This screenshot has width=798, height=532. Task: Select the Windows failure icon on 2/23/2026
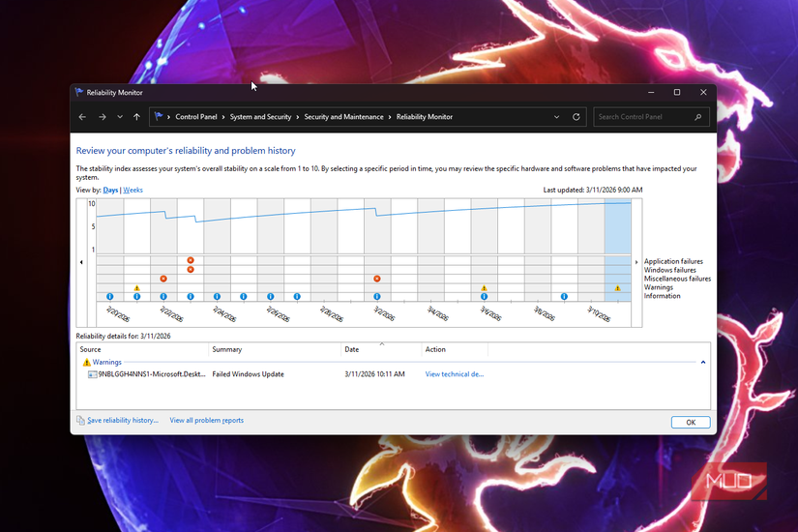(191, 269)
